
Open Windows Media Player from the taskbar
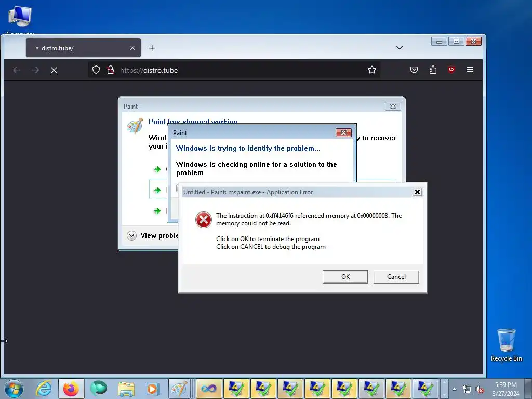pyautogui.click(x=153, y=389)
